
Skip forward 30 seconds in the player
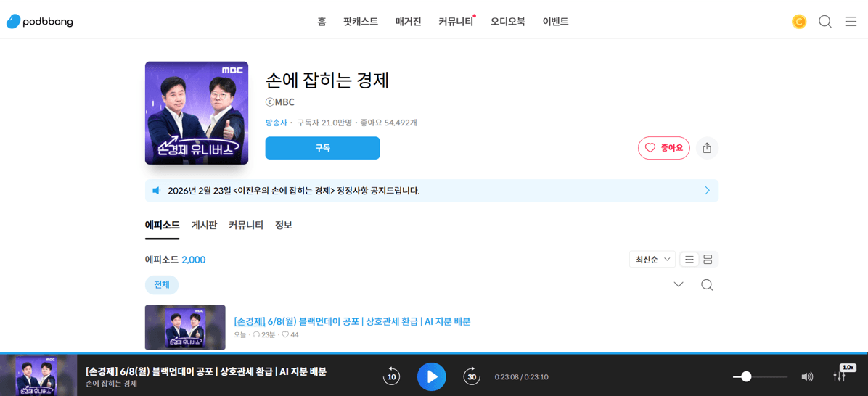pos(472,376)
